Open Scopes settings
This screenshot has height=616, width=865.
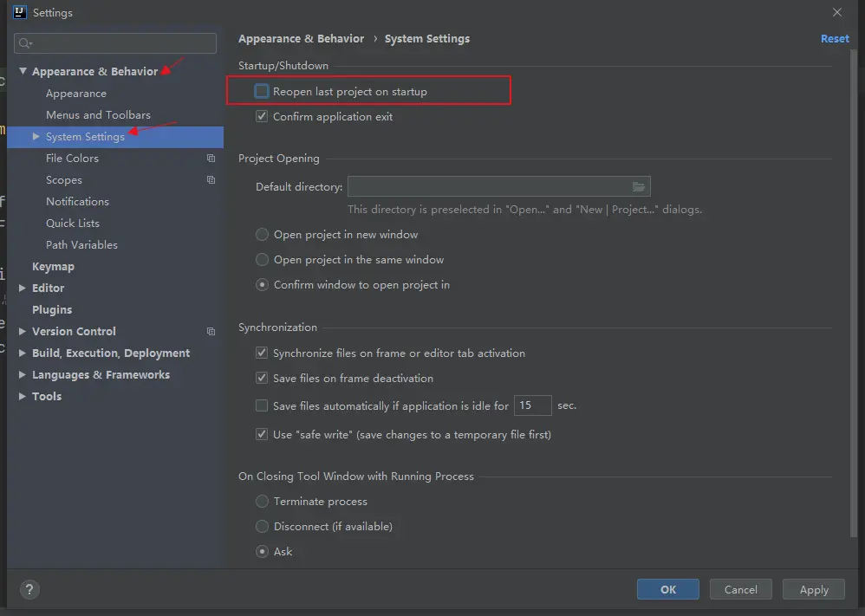(64, 180)
